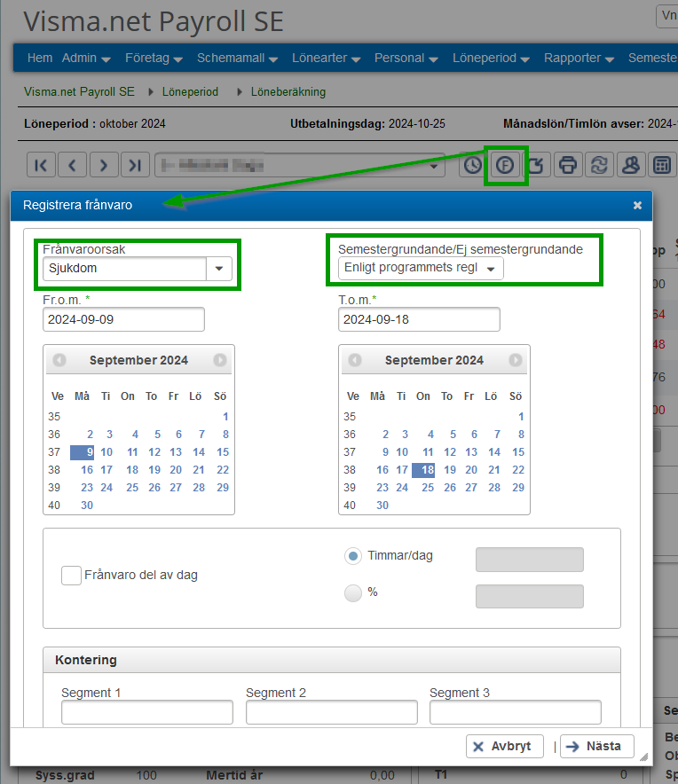Viewport: 678px width, 784px height.
Task: Expand the Admin menu
Action: click(86, 58)
